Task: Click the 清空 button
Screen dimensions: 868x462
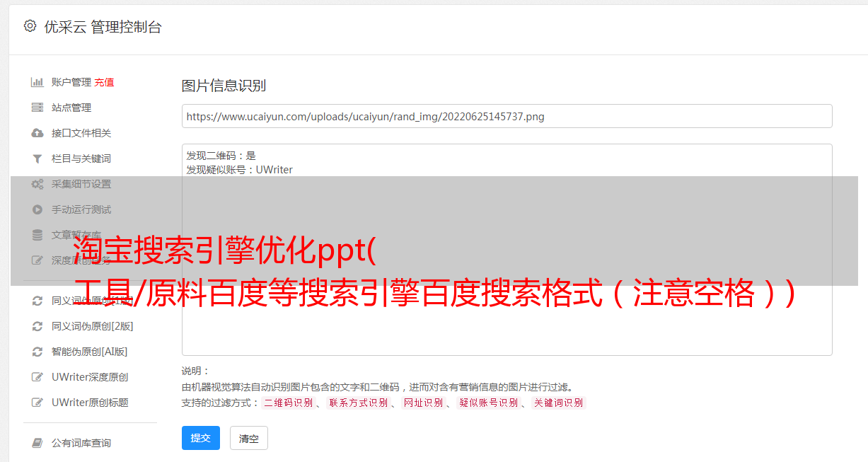Action: click(x=249, y=438)
